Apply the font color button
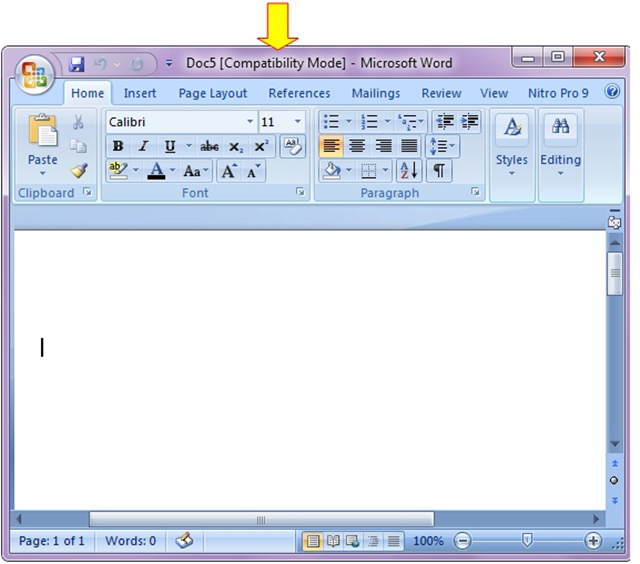Image resolution: width=640 pixels, height=564 pixels. pos(156,171)
